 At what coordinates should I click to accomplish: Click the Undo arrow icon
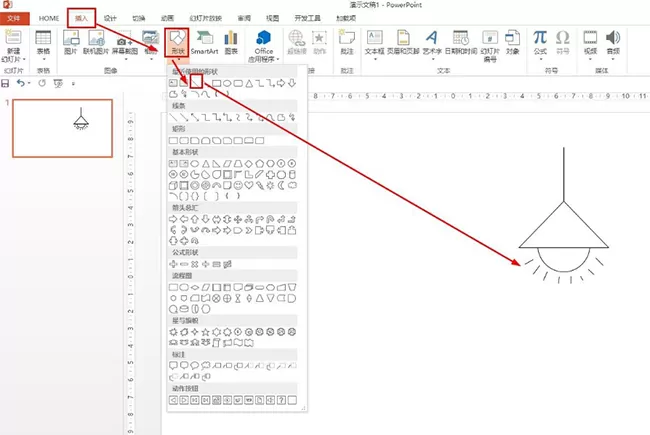pyautogui.click(x=21, y=83)
